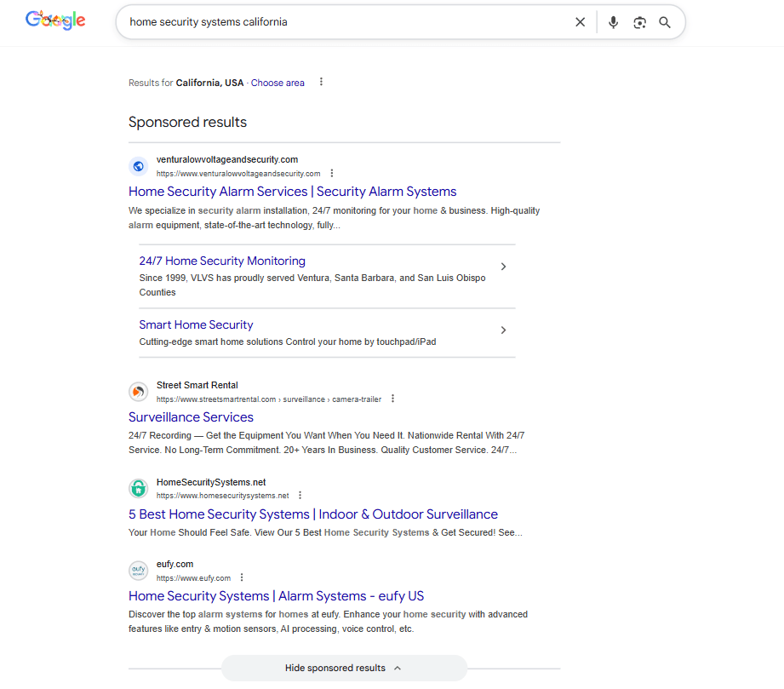Click the venturalowvoltageandsecurity.com globe favicon

138,166
